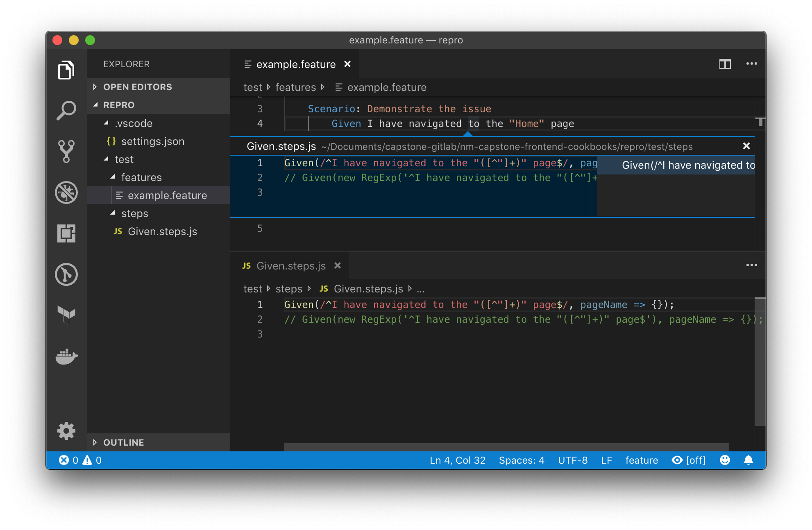Click Spaces: 4 indentation setting
The image size is (812, 530).
[521, 460]
